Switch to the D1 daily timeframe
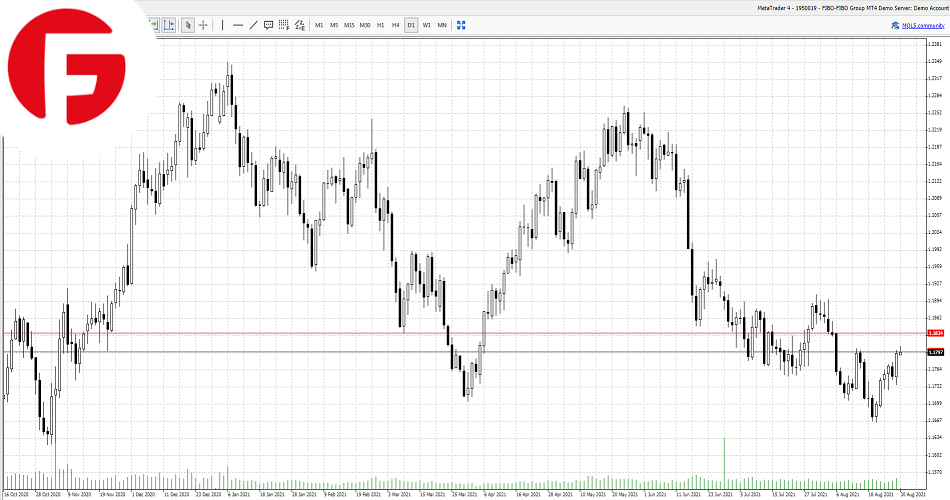The width and height of the screenshot is (950, 500). 411,25
